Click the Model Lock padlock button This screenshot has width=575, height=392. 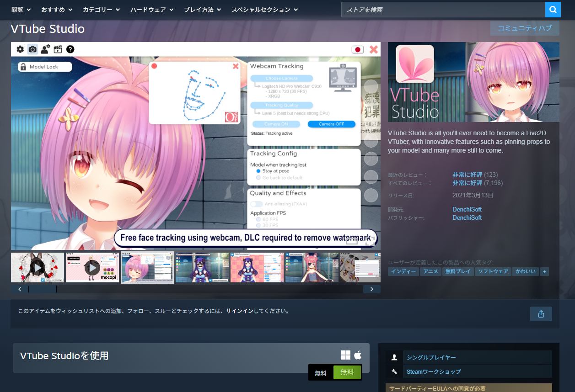45,67
